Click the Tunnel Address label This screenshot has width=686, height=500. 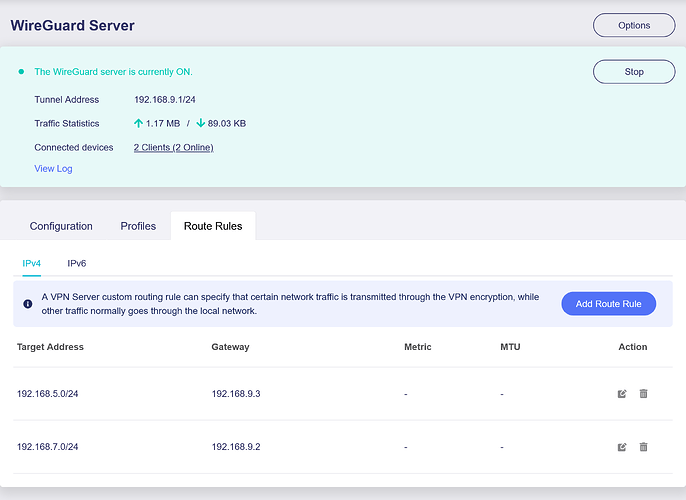coord(66,100)
